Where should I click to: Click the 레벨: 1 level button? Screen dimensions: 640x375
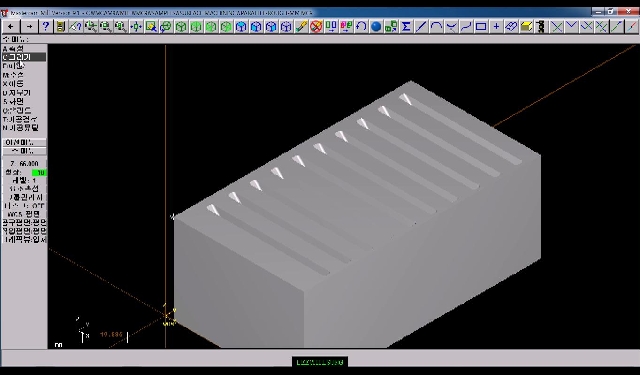(x=24, y=180)
